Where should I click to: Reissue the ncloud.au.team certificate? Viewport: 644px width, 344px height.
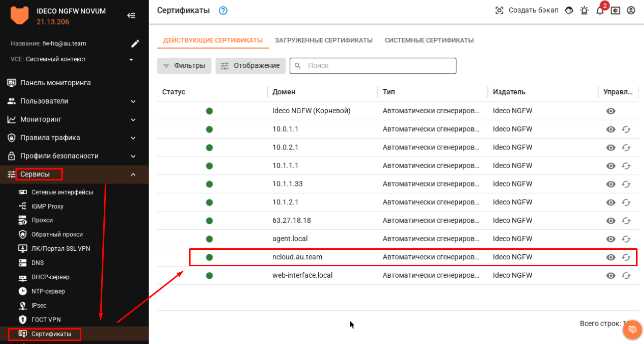pos(627,257)
